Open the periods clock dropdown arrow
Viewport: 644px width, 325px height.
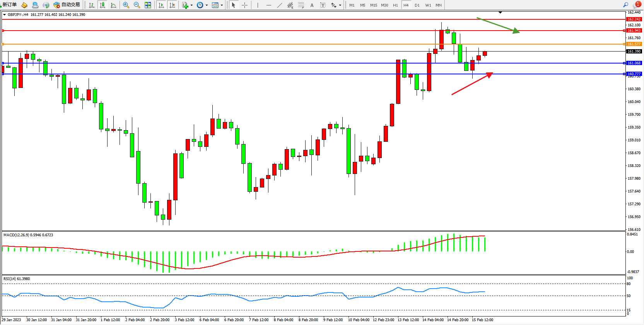207,5
